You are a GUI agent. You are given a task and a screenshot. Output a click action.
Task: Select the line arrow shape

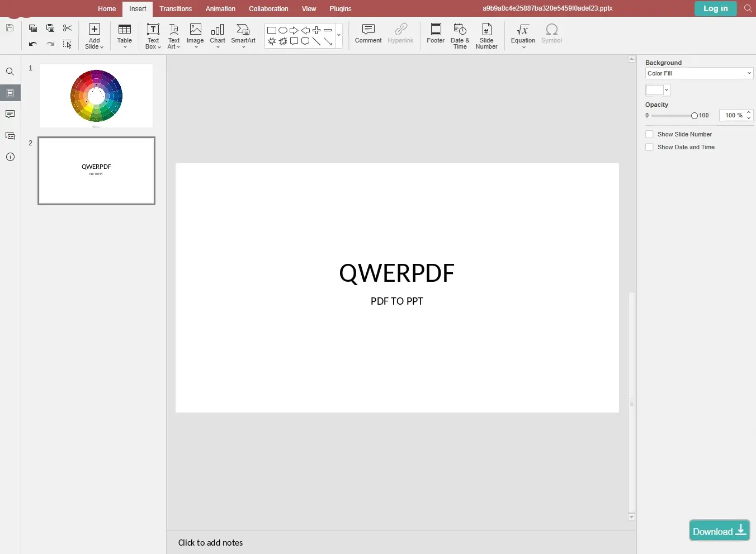[328, 41]
